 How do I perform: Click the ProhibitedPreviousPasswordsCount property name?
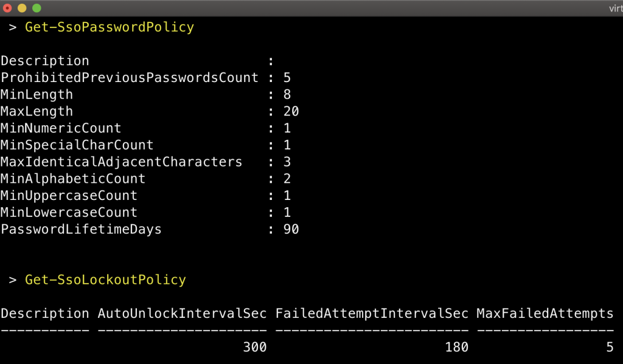[x=130, y=78]
